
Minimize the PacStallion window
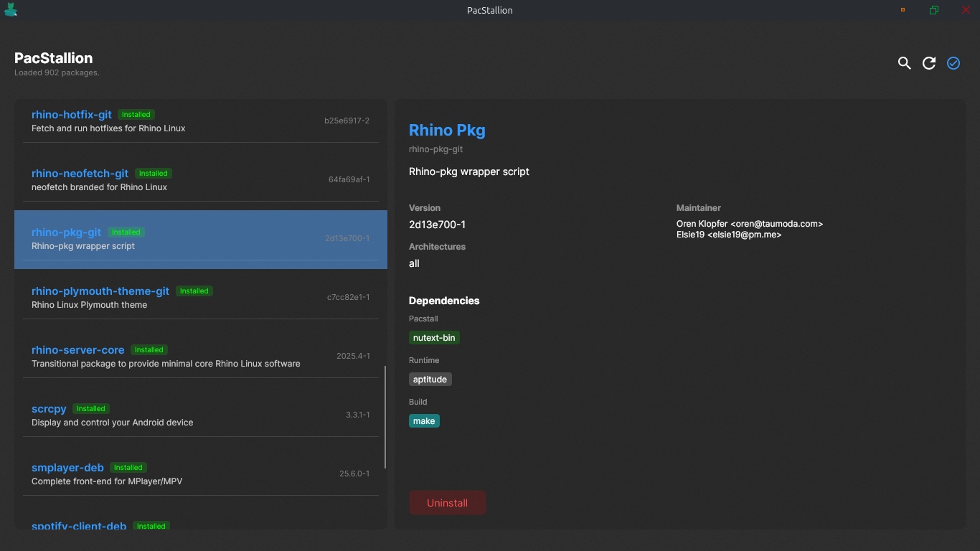pyautogui.click(x=903, y=10)
